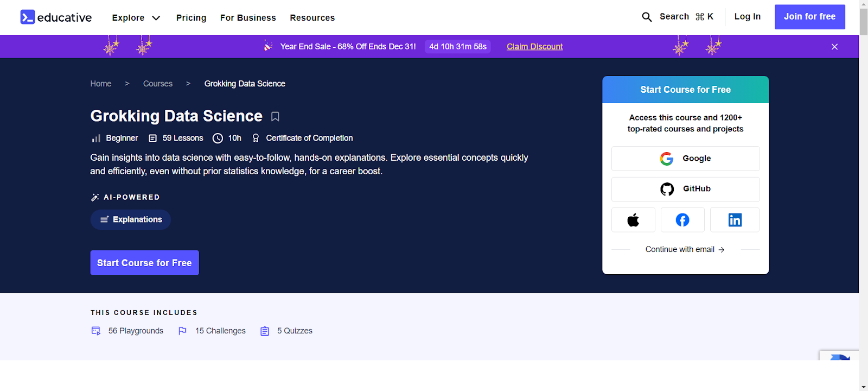This screenshot has width=868, height=391.
Task: Open the search magnifier icon
Action: coord(647,17)
